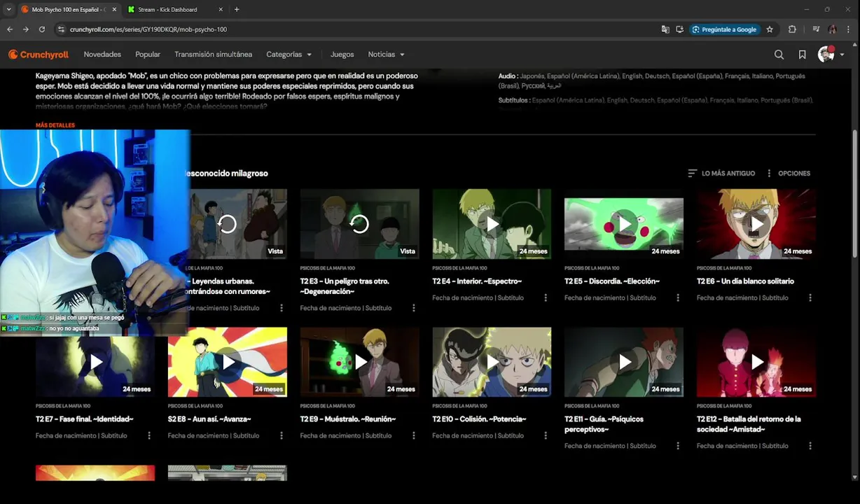Open more options for T2 E12 Batalla
The height and width of the screenshot is (504, 860).
pyautogui.click(x=810, y=446)
